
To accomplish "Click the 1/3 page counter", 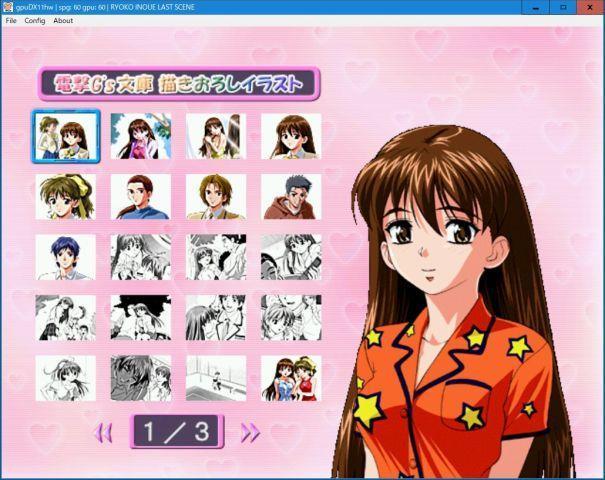I will tap(177, 431).
